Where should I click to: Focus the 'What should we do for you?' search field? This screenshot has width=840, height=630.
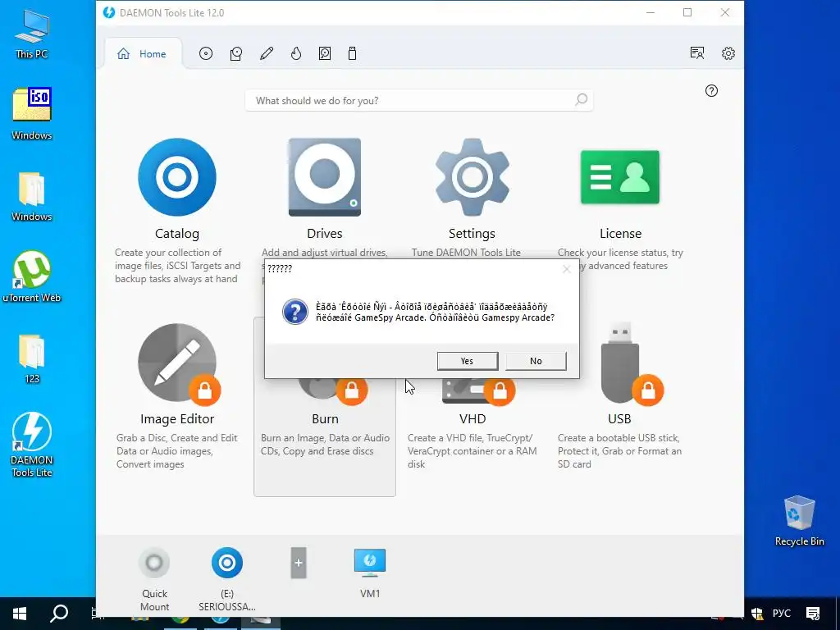(419, 101)
